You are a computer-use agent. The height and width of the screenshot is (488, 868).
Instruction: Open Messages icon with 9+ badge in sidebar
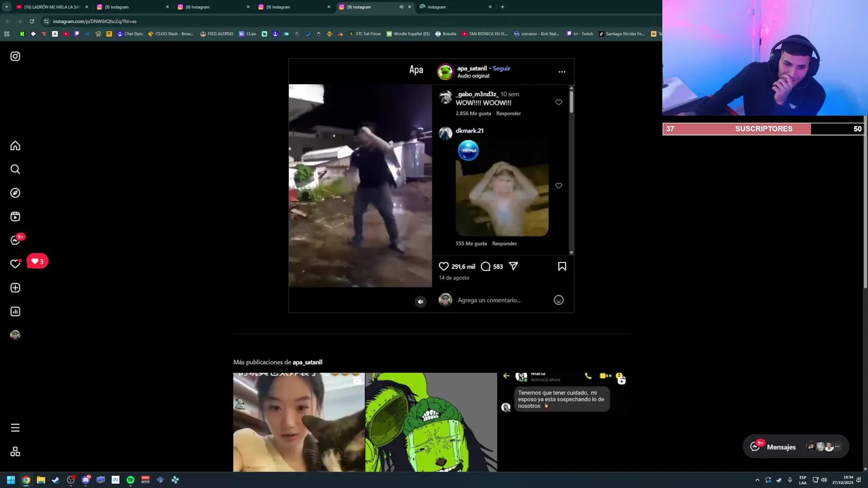tap(15, 240)
